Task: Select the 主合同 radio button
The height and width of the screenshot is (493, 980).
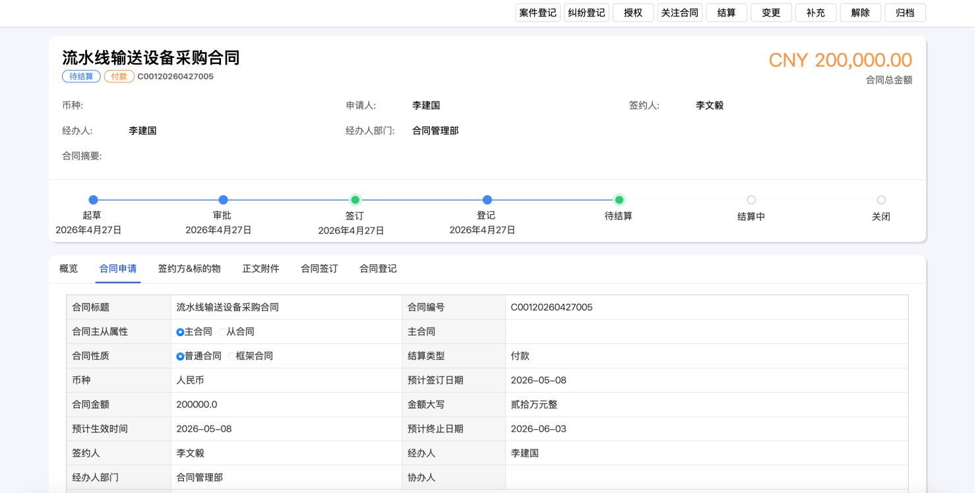Action: (180, 332)
